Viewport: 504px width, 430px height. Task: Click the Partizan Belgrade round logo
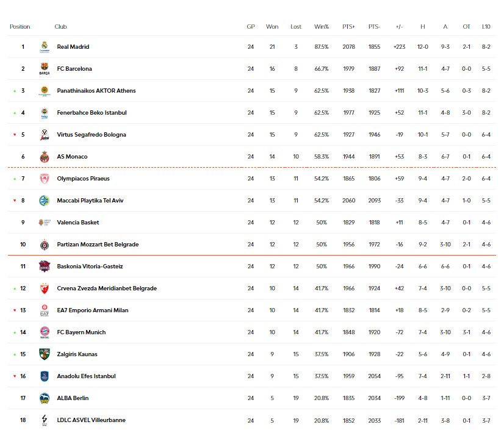(45, 245)
